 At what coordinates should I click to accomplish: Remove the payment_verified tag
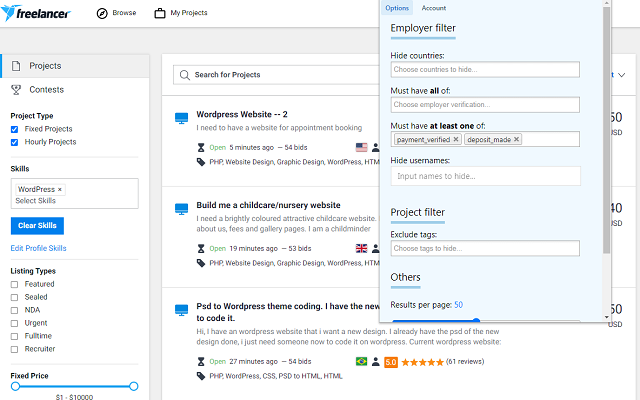click(456, 140)
